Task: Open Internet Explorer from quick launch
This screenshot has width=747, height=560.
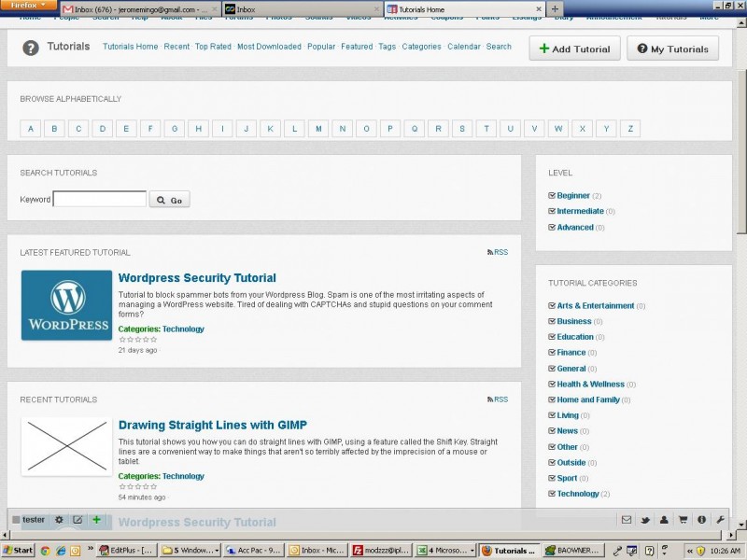Action: pyautogui.click(x=61, y=551)
